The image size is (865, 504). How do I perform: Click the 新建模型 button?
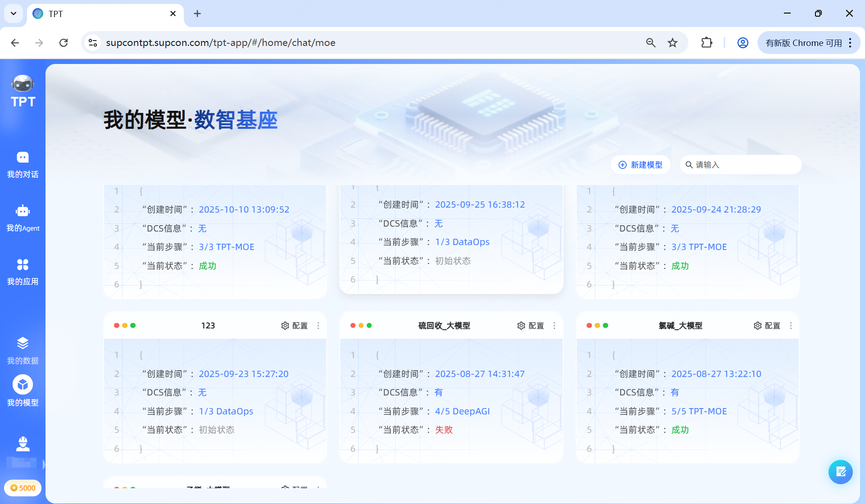pyautogui.click(x=640, y=164)
